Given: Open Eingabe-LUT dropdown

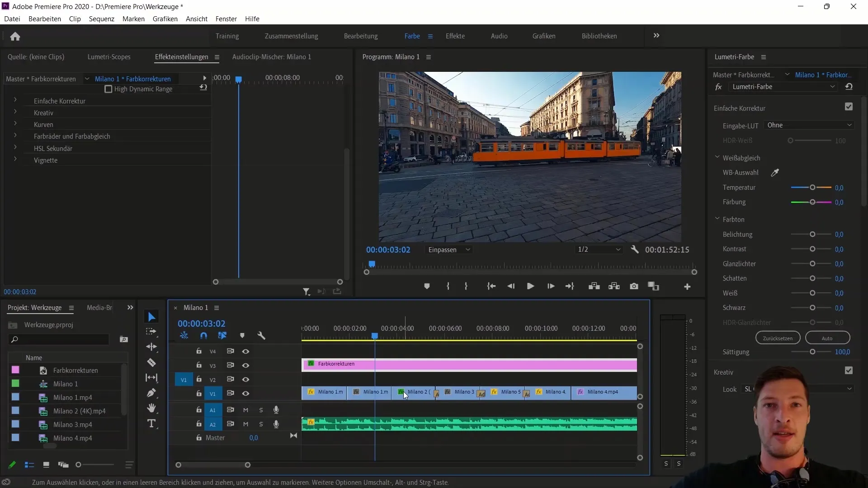Looking at the screenshot, I should (809, 125).
